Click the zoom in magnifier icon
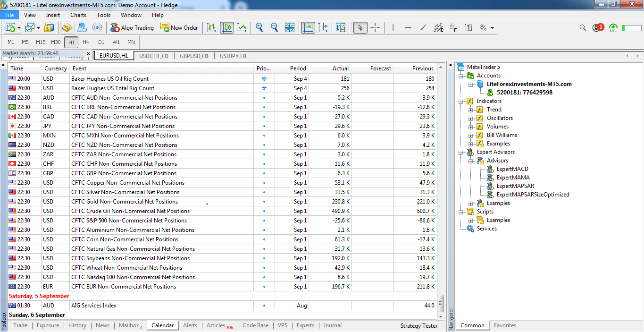The width and height of the screenshot is (644, 332). tap(259, 28)
